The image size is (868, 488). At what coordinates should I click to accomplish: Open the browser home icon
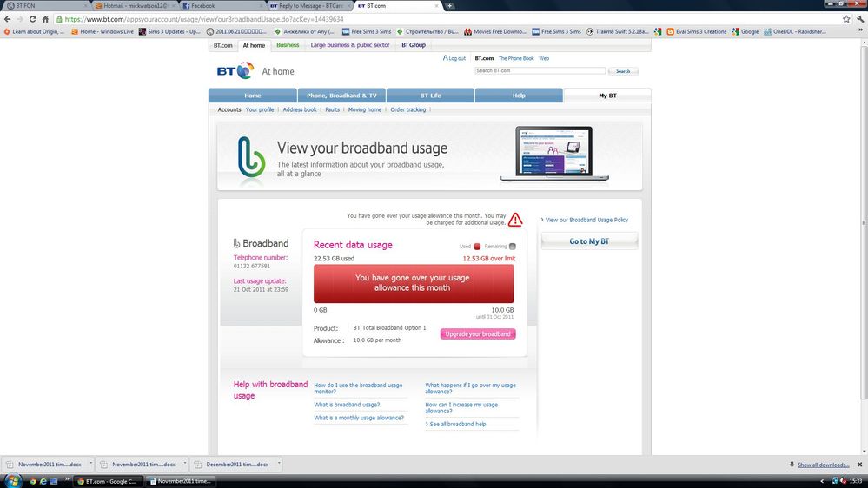click(45, 19)
